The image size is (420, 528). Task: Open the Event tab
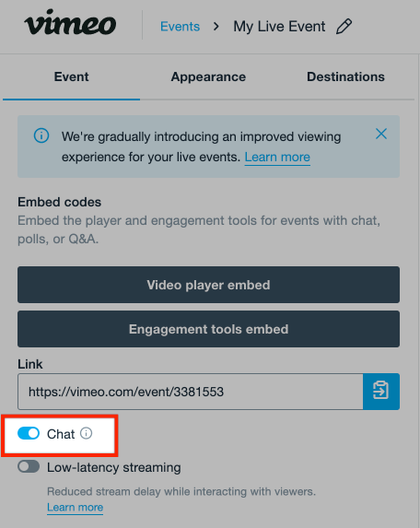[x=71, y=77]
